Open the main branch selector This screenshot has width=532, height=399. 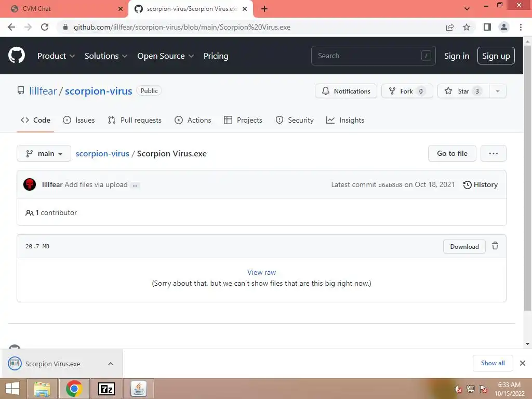[x=44, y=153]
